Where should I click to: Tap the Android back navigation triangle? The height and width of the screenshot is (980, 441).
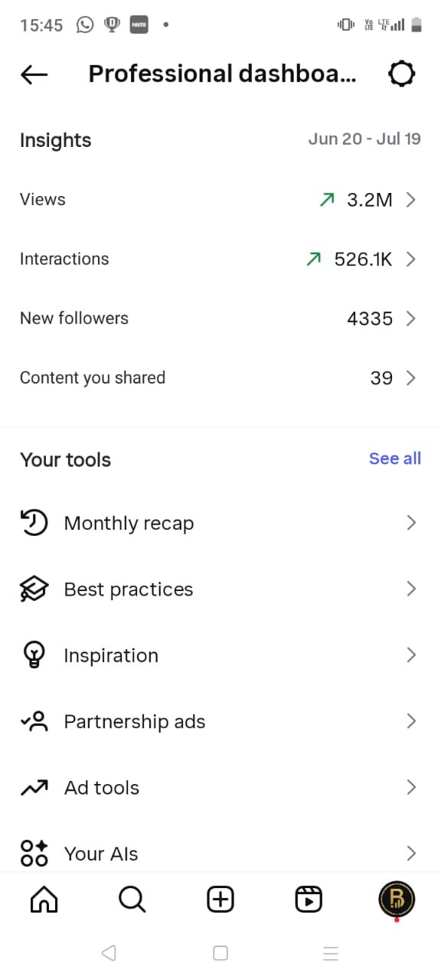tap(109, 953)
